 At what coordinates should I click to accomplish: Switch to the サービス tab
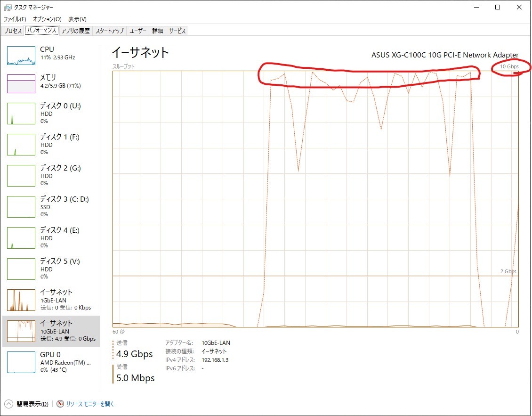(x=177, y=31)
